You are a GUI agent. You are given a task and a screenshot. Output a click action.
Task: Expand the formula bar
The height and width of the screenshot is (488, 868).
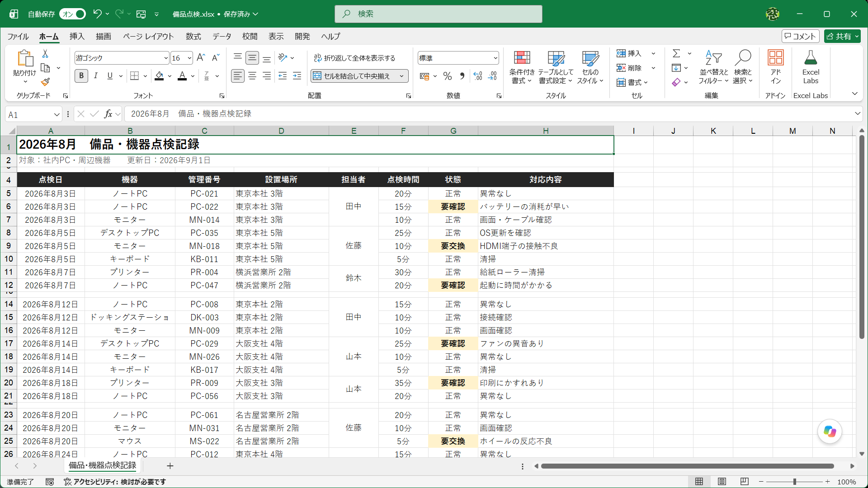coord(857,114)
